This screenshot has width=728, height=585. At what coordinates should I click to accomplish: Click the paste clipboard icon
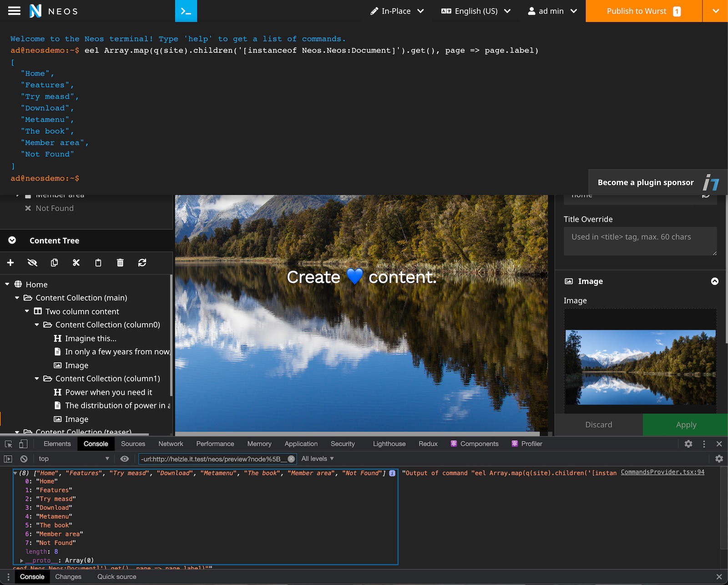(x=98, y=263)
